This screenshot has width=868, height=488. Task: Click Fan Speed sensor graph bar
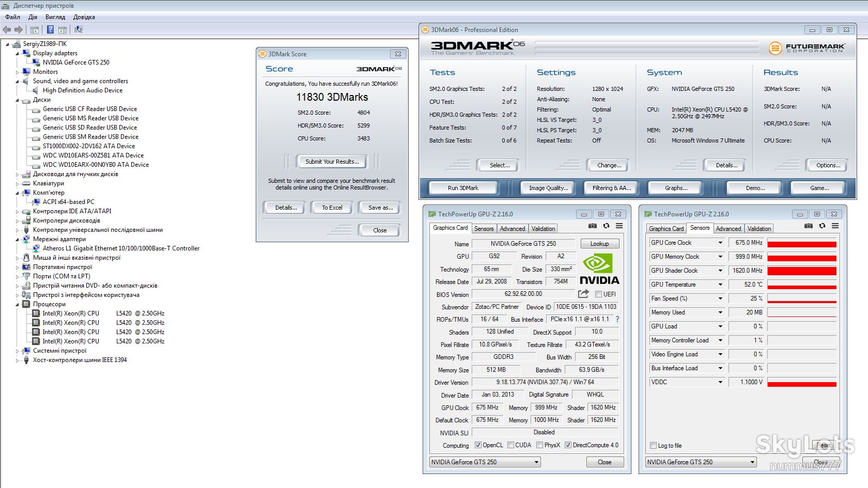802,298
